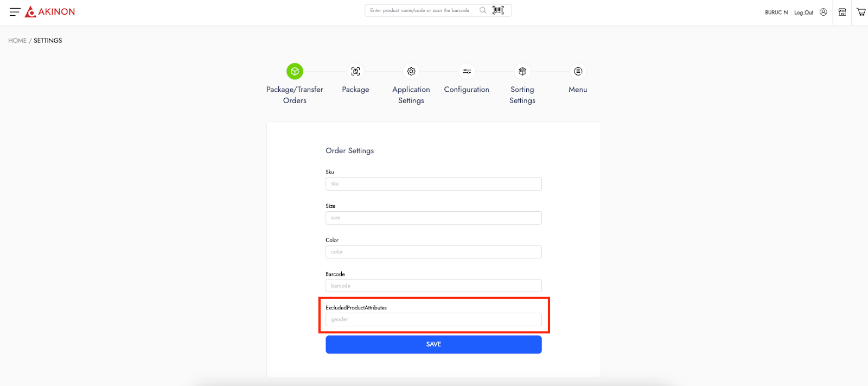Select the Package step icon

pyautogui.click(x=355, y=71)
